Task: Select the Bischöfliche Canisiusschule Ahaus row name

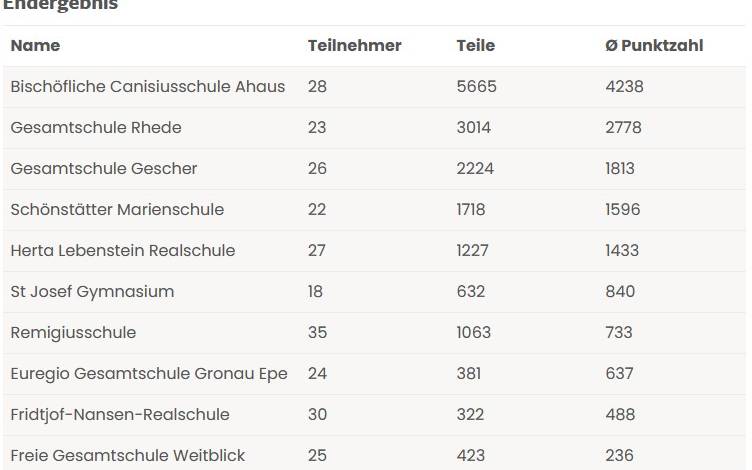Action: click(x=148, y=87)
